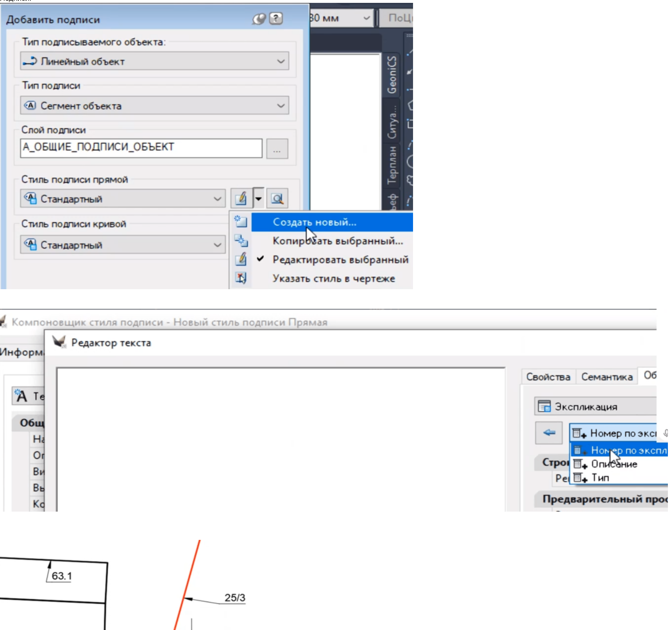This screenshot has height=630, width=672.
Task: Open the 'Свойства' tab
Action: click(548, 377)
